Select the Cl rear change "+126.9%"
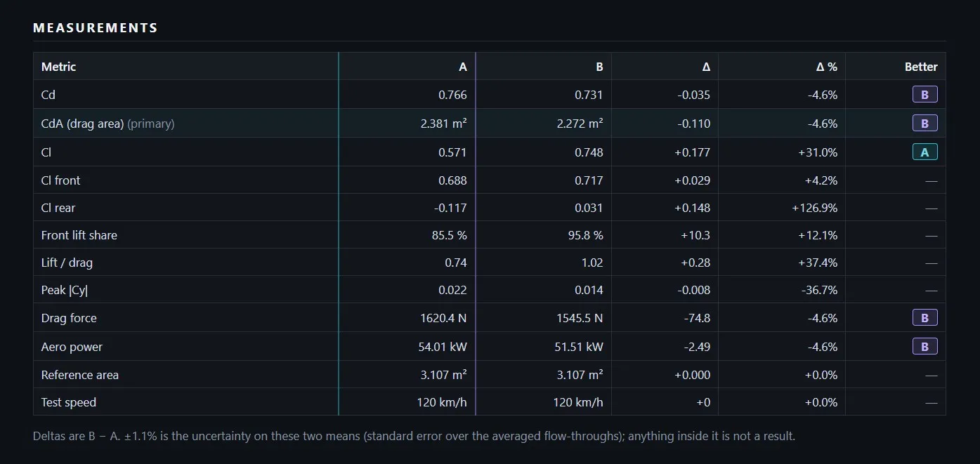The image size is (980, 464). click(x=815, y=208)
